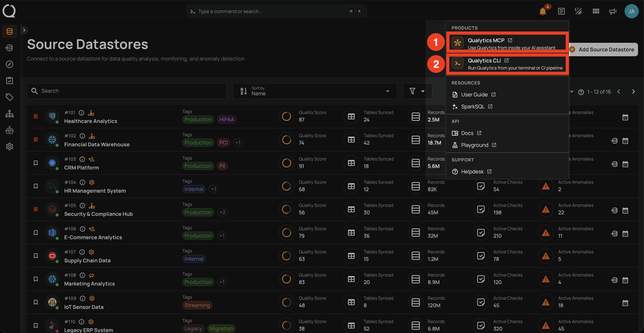
Task: Bookmark the IoT Sensor Data datastore
Action: coord(36,302)
